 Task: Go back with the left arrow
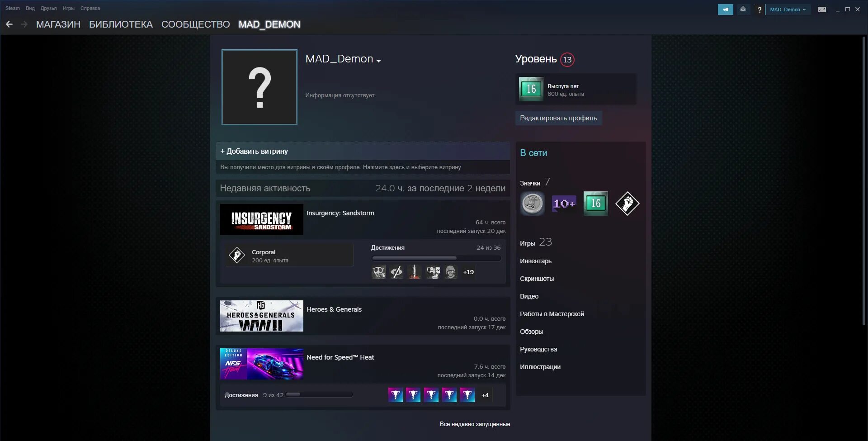tap(9, 24)
